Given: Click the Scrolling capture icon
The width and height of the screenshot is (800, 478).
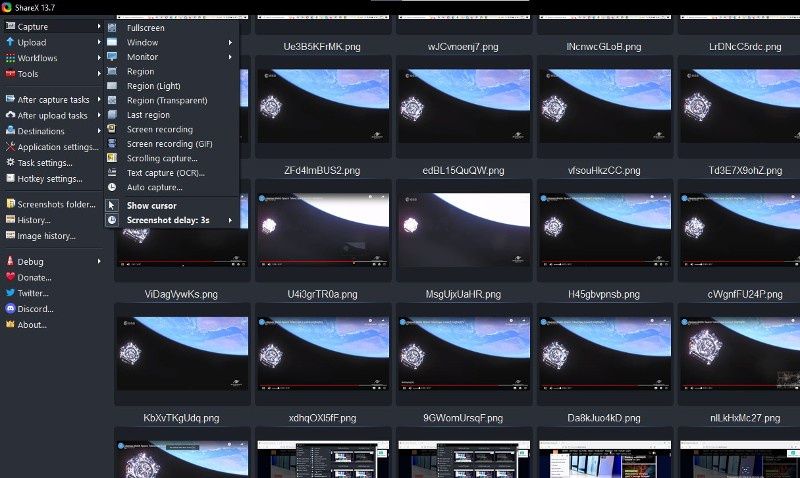Looking at the screenshot, I should (x=112, y=158).
